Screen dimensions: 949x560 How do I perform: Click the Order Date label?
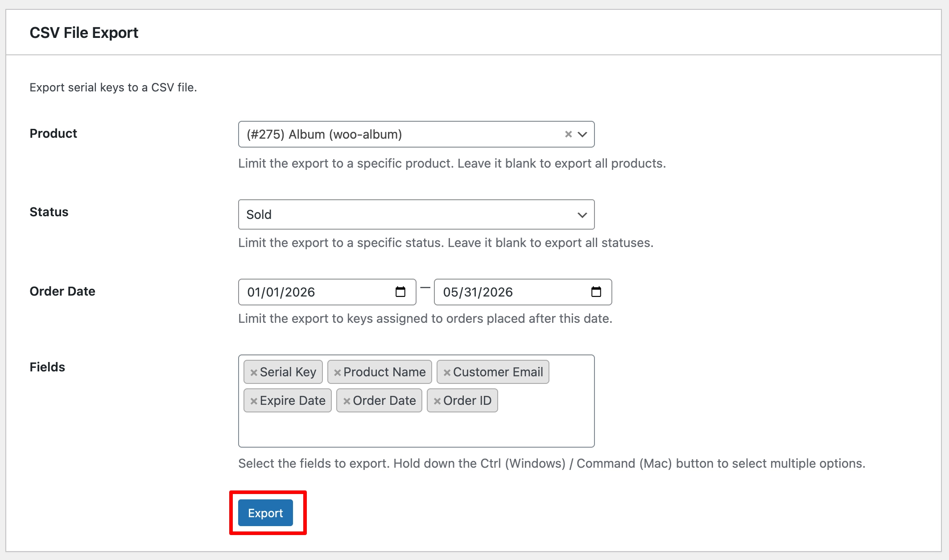click(x=62, y=291)
